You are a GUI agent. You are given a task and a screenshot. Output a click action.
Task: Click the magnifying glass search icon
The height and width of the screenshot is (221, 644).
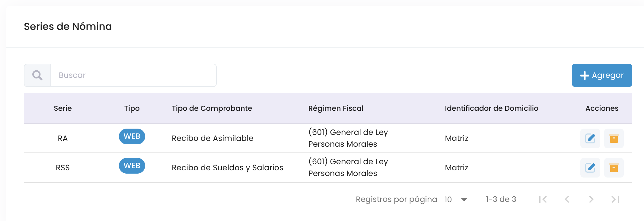point(37,75)
